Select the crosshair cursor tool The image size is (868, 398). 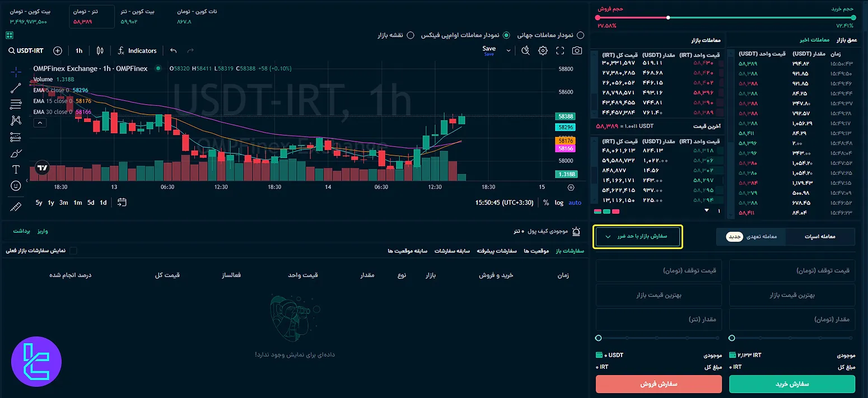(x=15, y=72)
